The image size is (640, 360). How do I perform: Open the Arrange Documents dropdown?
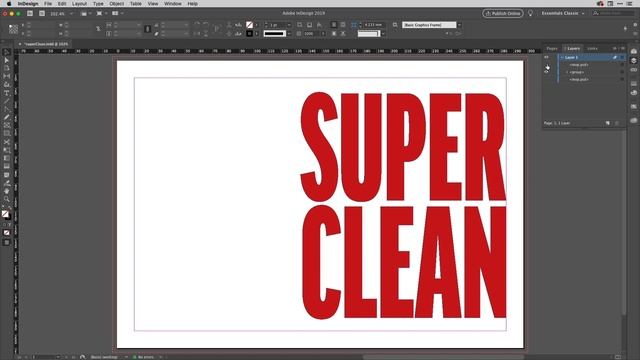tap(117, 13)
